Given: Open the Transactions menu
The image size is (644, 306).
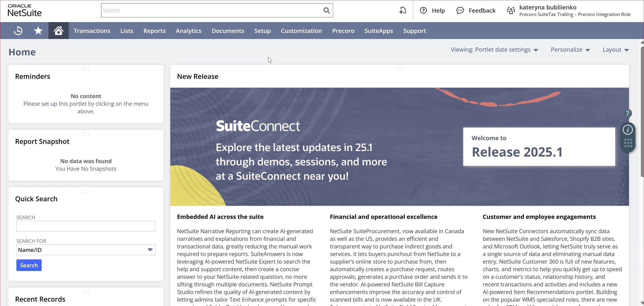Looking at the screenshot, I should click(x=92, y=31).
